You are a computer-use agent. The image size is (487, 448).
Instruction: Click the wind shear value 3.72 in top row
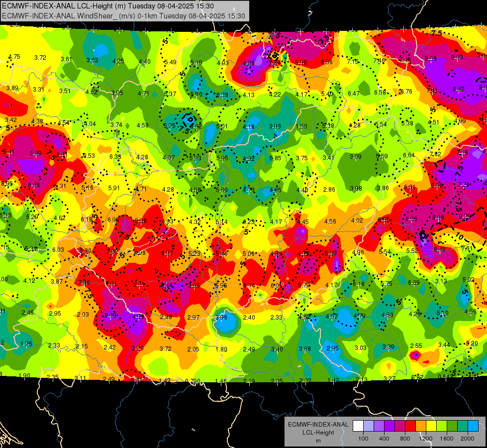(x=40, y=58)
